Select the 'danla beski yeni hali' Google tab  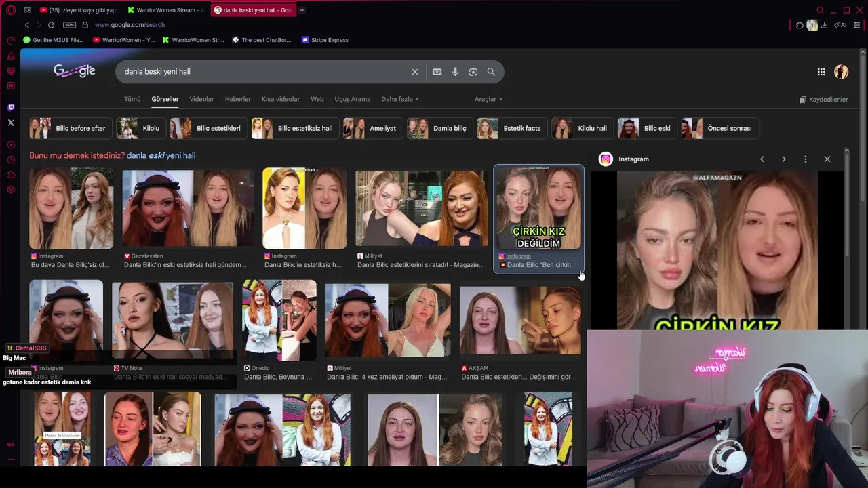[254, 10]
